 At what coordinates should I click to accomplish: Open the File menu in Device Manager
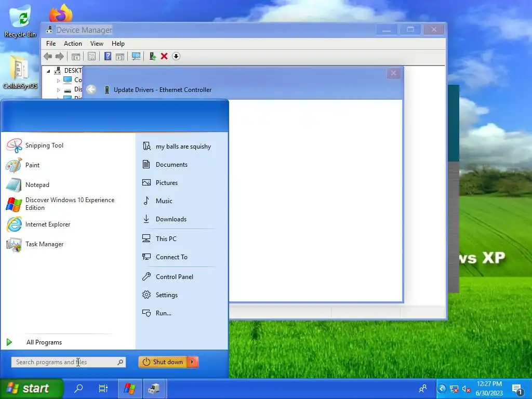point(51,44)
